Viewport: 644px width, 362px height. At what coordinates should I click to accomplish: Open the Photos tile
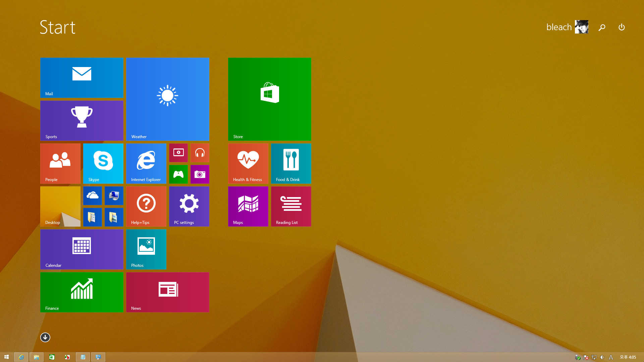pos(146,249)
